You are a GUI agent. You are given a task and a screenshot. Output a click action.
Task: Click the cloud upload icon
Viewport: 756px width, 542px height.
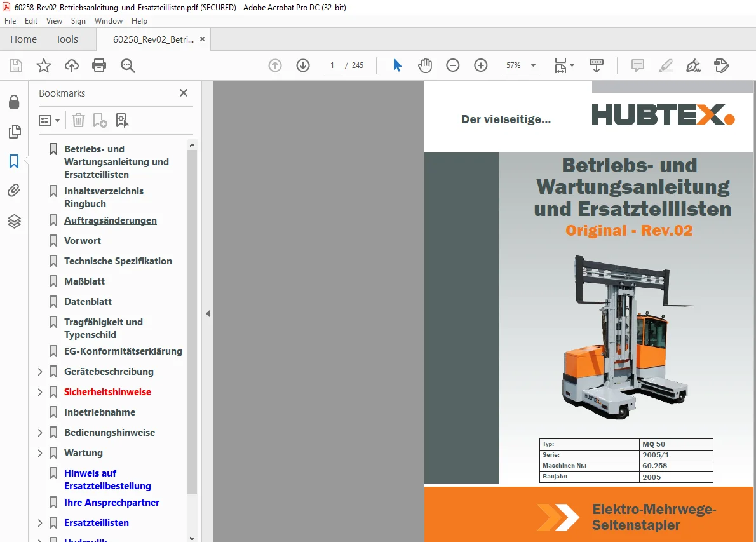(x=72, y=65)
